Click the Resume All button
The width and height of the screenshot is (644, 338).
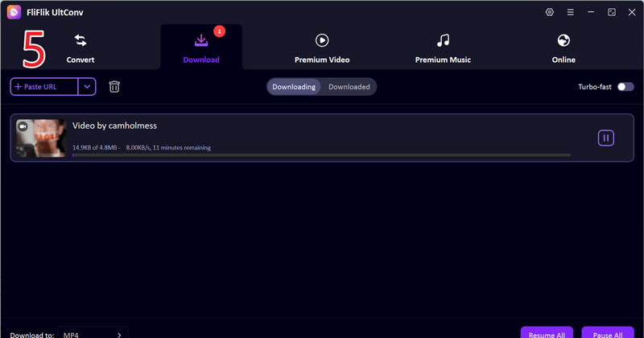click(547, 333)
